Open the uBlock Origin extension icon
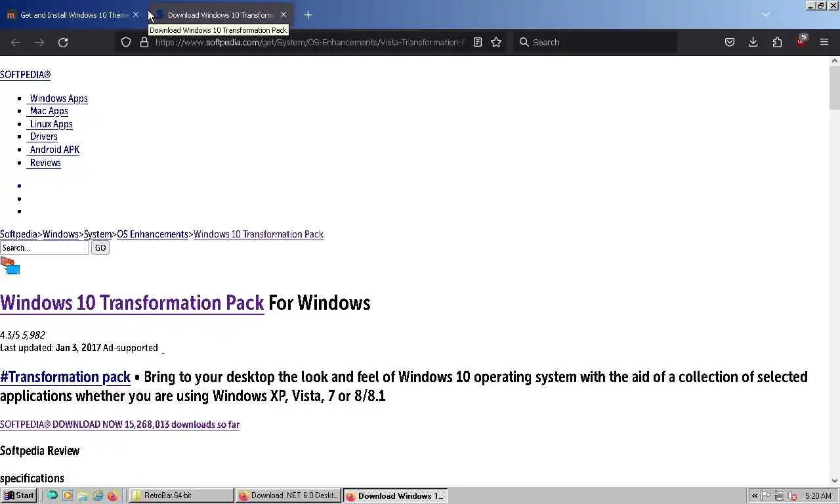 click(x=801, y=41)
